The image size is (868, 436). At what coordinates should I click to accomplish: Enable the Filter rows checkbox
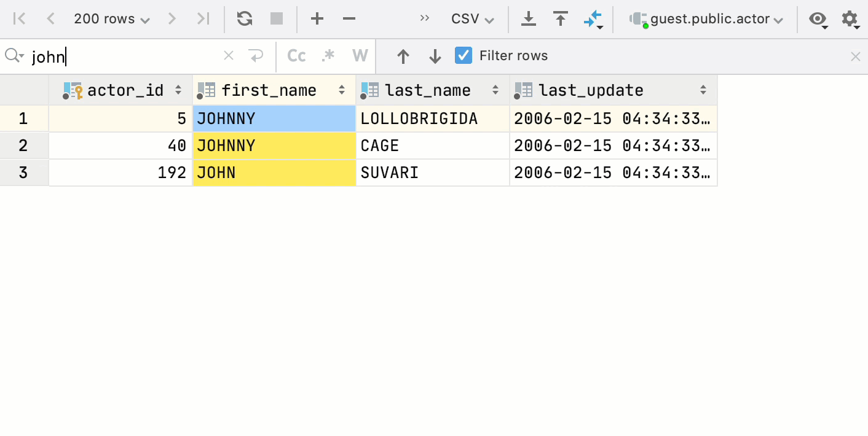click(463, 55)
